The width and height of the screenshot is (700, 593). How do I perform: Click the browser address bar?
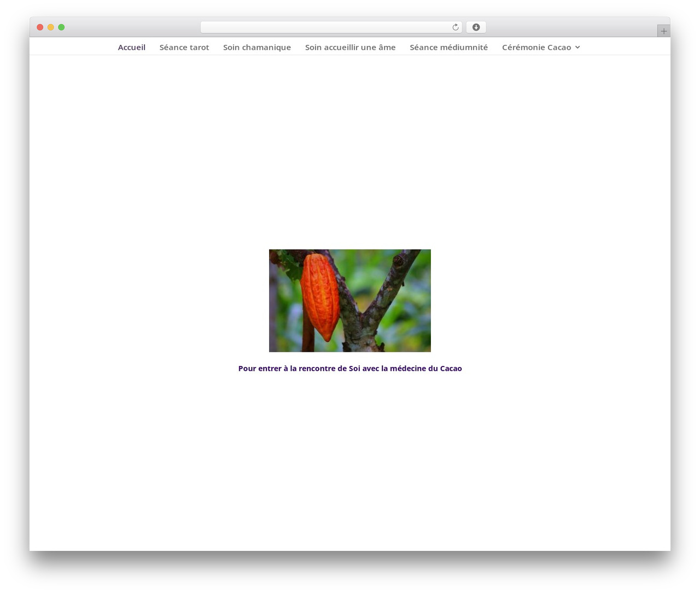331,27
